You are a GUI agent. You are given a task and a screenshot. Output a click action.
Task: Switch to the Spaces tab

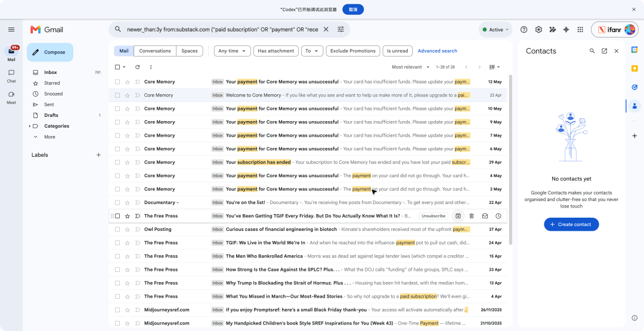190,51
